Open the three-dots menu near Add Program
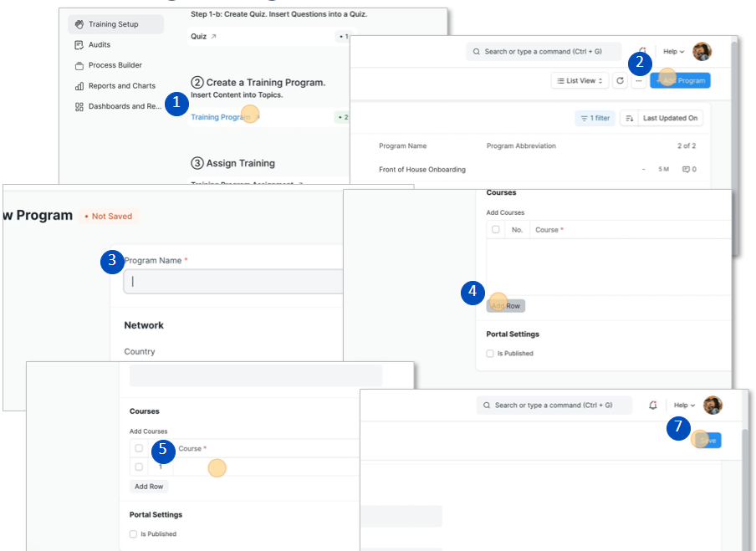 pyautogui.click(x=639, y=81)
